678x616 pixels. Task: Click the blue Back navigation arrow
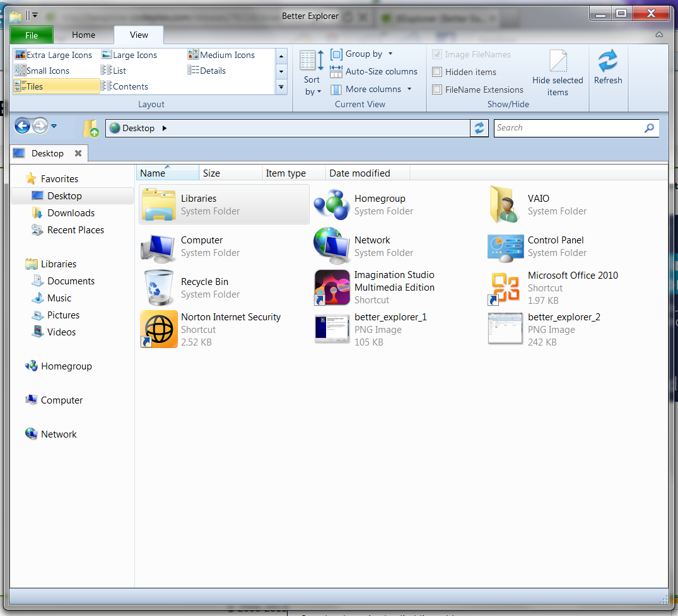tap(23, 126)
